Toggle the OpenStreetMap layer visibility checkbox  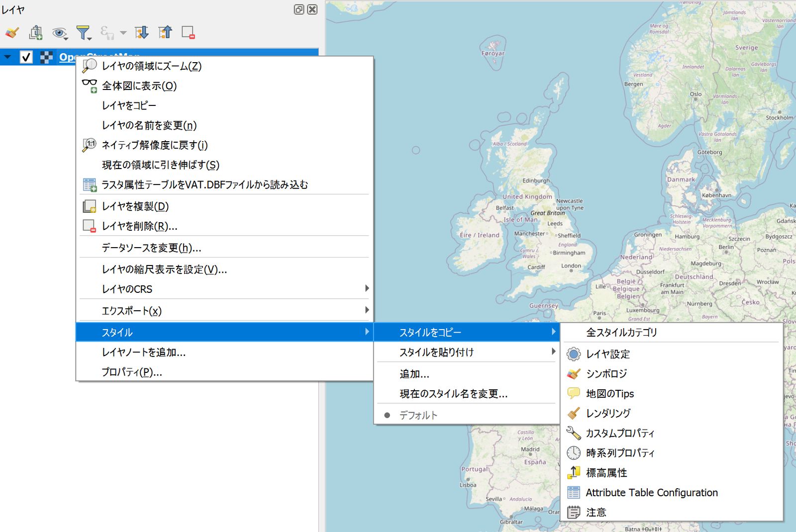click(26, 57)
